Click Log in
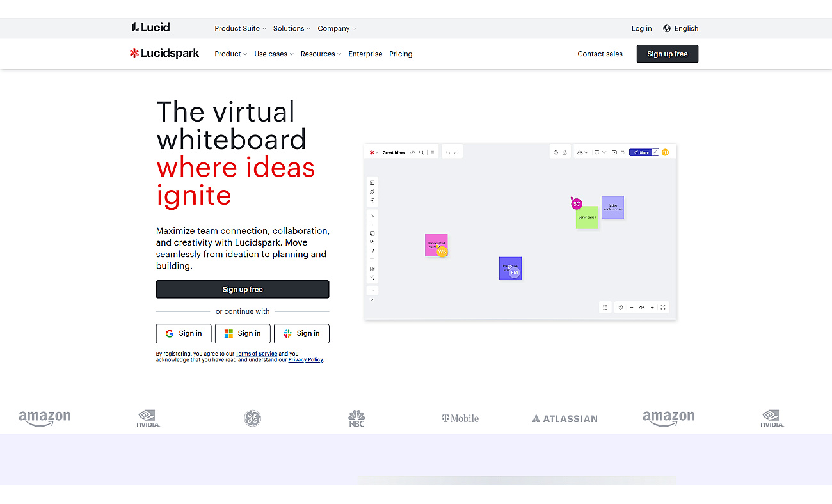The image size is (832, 504). (x=641, y=28)
